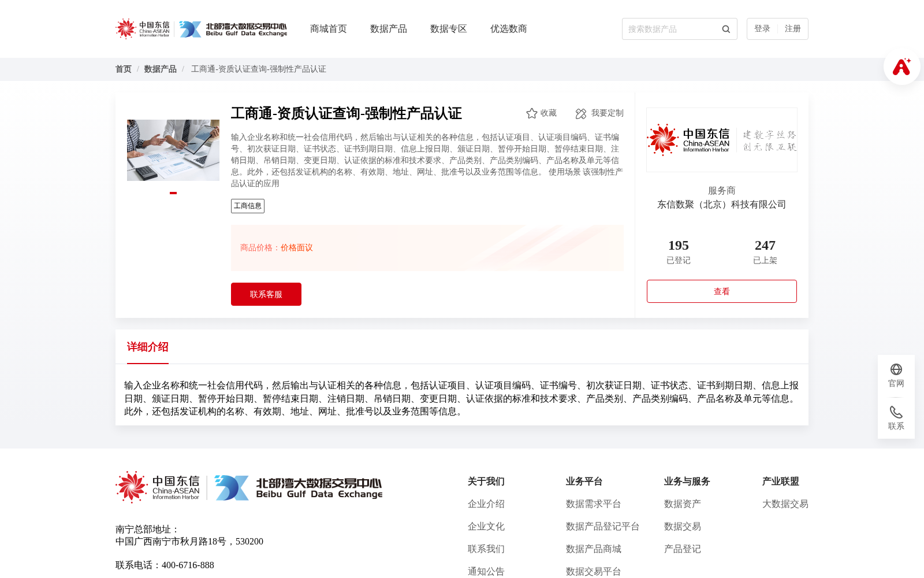Click the 注册 register link
Image resolution: width=924 pixels, height=578 pixels.
coord(793,29)
